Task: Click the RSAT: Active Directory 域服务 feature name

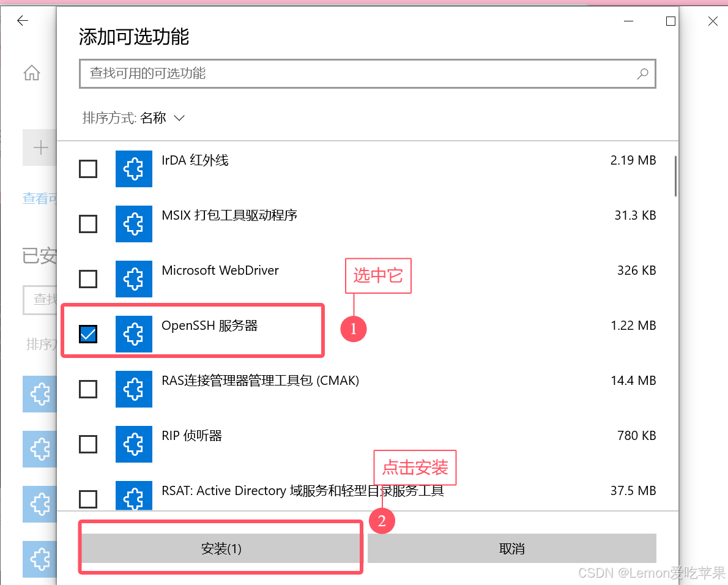Action: click(x=303, y=491)
